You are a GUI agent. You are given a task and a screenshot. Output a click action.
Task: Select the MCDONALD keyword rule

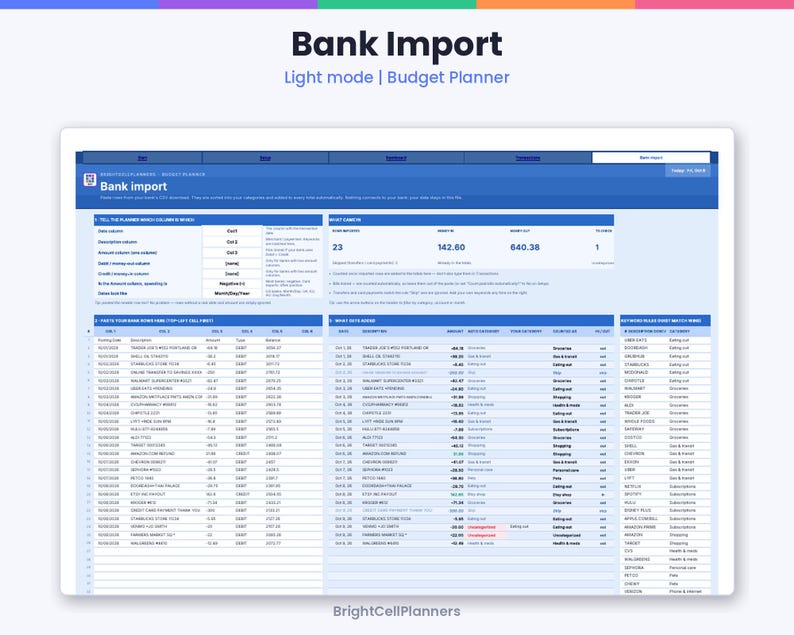pyautogui.click(x=636, y=372)
